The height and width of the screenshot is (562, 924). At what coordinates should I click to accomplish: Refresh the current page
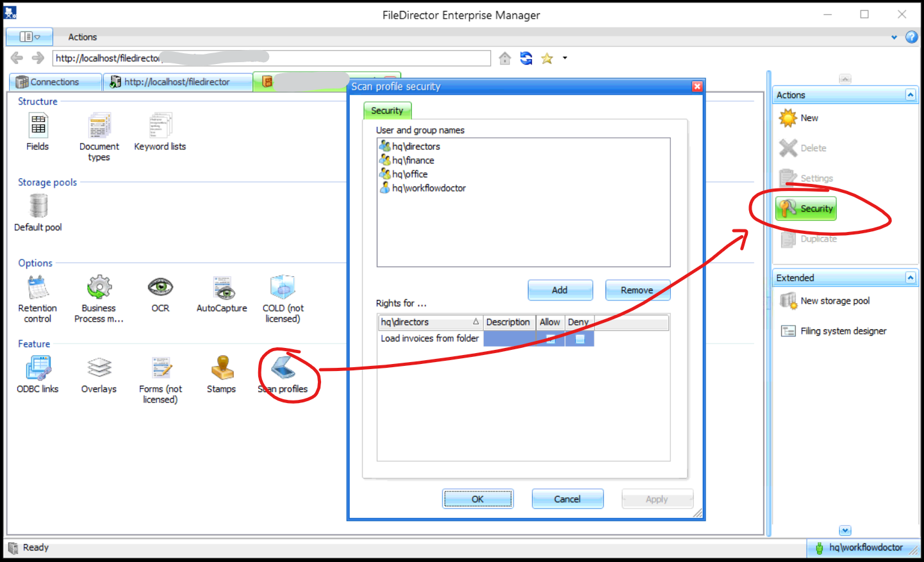(x=526, y=58)
